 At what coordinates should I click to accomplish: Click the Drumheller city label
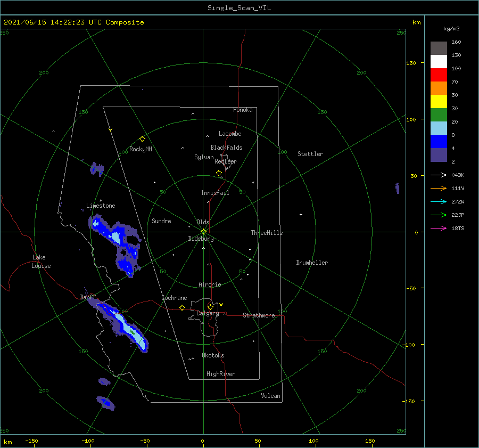tap(312, 263)
